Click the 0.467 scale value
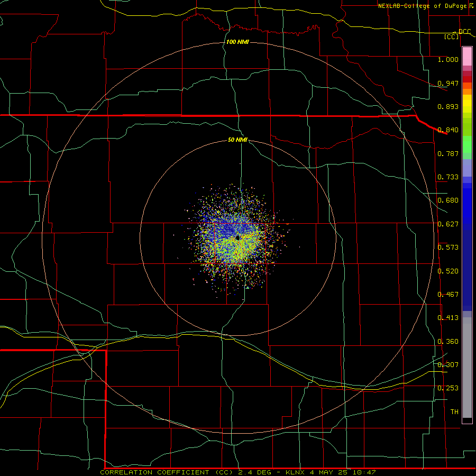Screen dimensions: 476x476 pyautogui.click(x=448, y=295)
